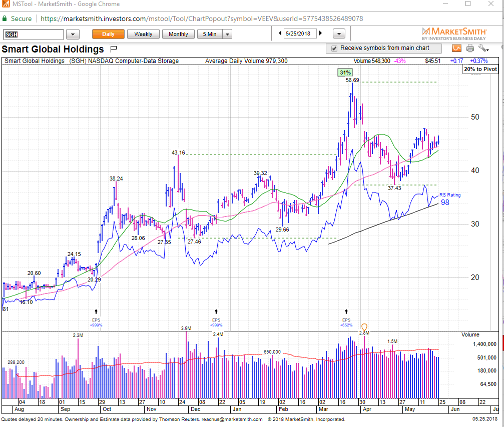Click the 39.32 price label
Viewport: 504px width, 427px height.
coord(260,173)
